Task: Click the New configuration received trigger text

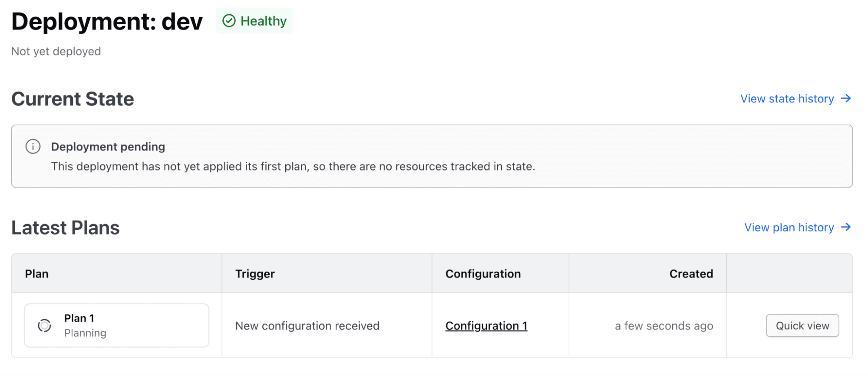Action: [x=307, y=326]
